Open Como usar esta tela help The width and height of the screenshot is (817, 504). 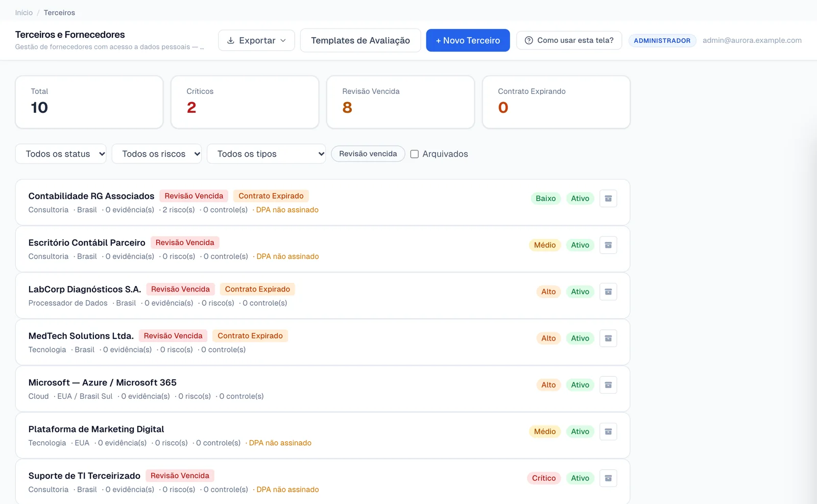click(569, 40)
